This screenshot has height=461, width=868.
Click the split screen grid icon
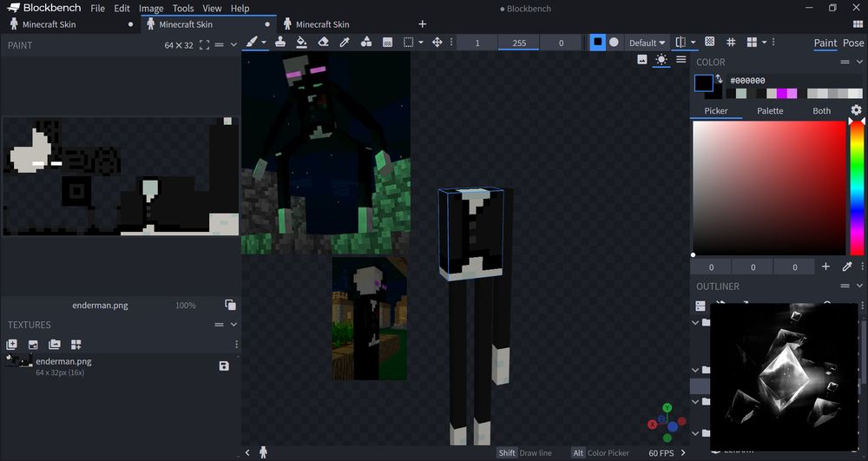point(752,42)
